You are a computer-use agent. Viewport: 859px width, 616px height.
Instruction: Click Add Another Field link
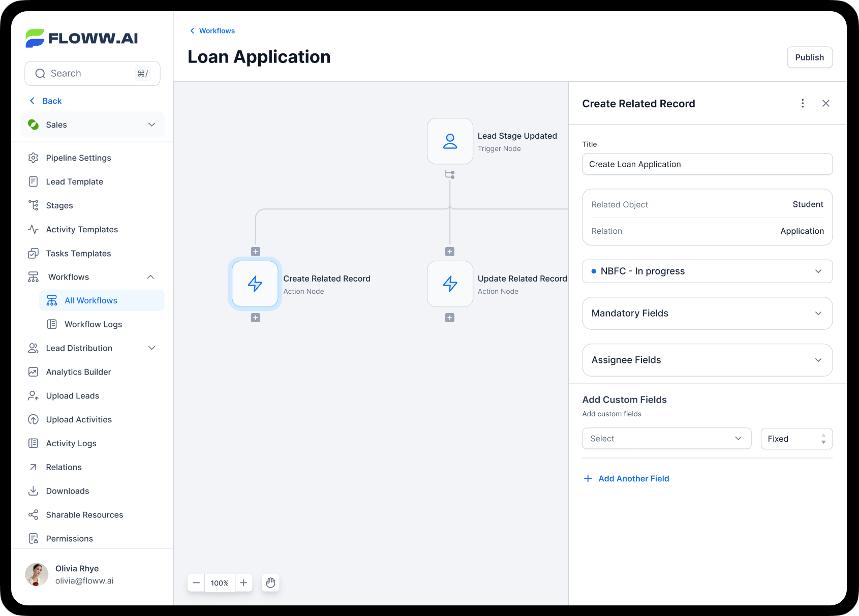633,479
